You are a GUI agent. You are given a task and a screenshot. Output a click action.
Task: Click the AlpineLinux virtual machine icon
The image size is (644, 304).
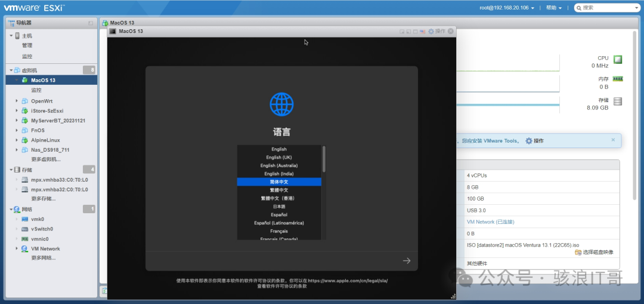[x=24, y=140]
